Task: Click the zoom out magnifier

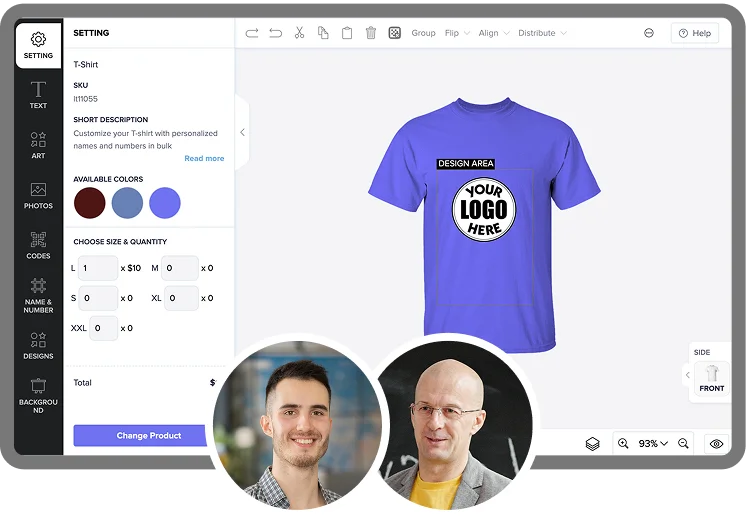Action: (x=683, y=443)
